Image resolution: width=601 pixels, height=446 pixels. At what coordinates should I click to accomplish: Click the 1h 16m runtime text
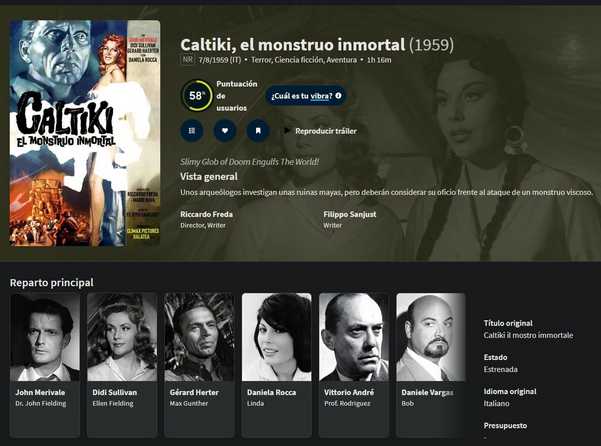379,60
